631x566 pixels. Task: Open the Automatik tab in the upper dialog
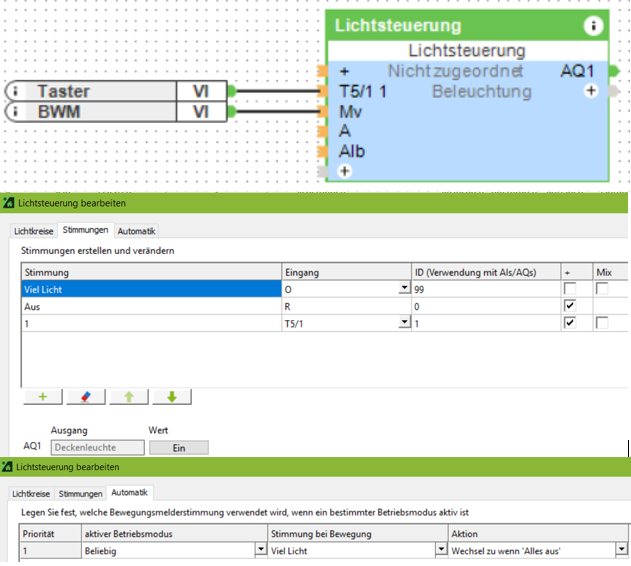(136, 230)
